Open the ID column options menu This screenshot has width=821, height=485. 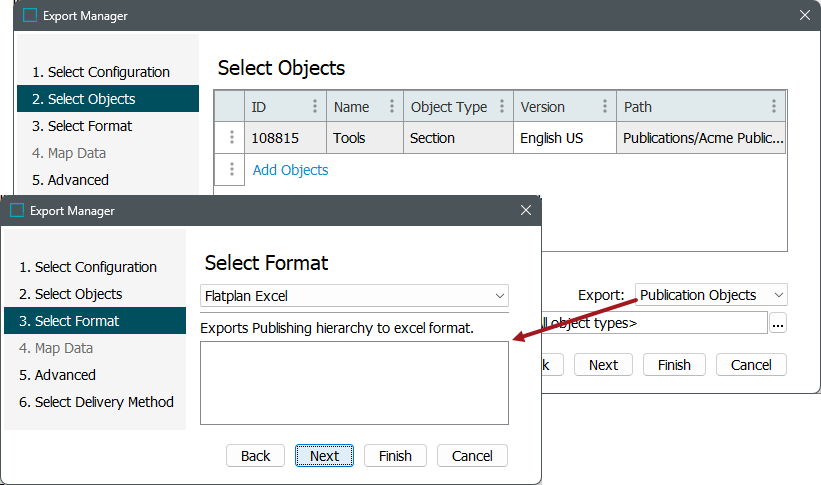(315, 107)
